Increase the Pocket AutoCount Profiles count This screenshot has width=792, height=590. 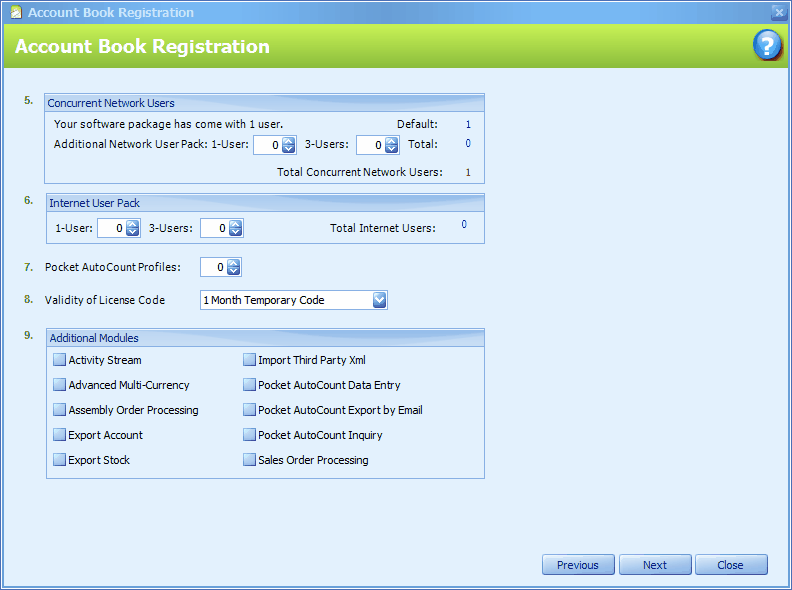click(233, 263)
